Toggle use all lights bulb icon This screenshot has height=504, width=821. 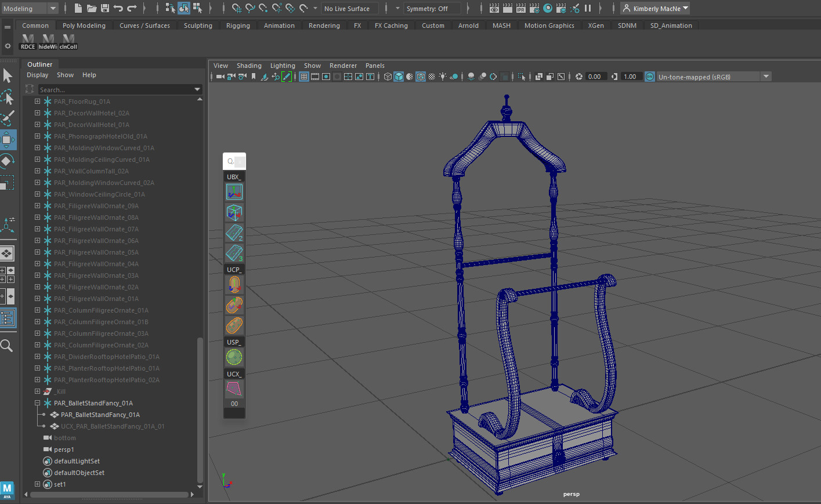point(443,77)
